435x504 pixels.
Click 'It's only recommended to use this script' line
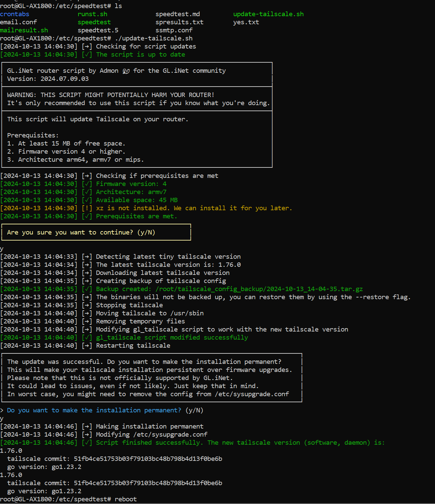tap(138, 103)
